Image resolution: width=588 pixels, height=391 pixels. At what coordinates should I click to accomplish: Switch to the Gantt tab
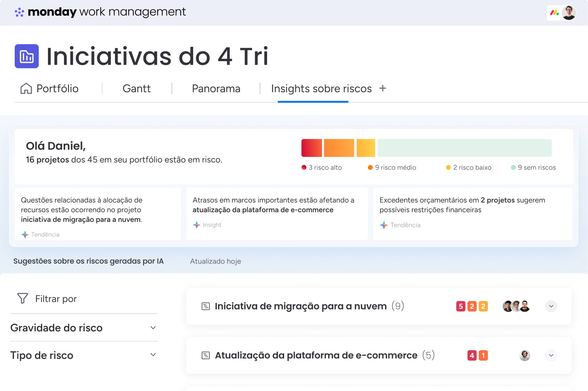[x=137, y=89]
